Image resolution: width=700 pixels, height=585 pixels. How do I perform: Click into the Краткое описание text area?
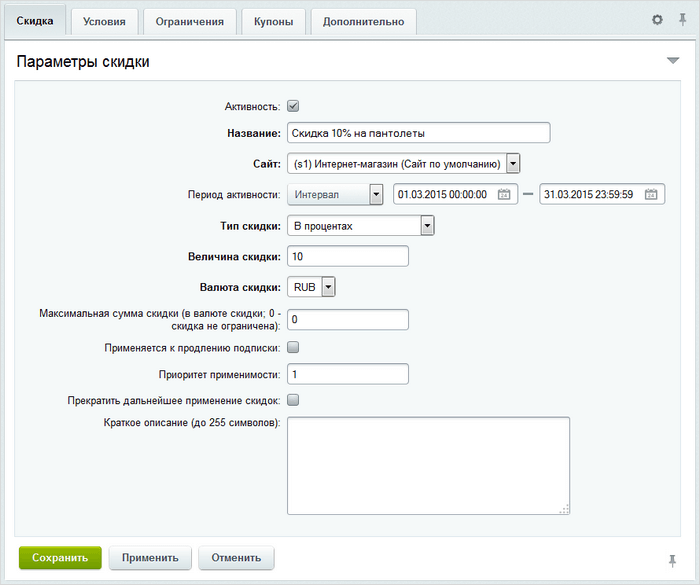click(428, 465)
